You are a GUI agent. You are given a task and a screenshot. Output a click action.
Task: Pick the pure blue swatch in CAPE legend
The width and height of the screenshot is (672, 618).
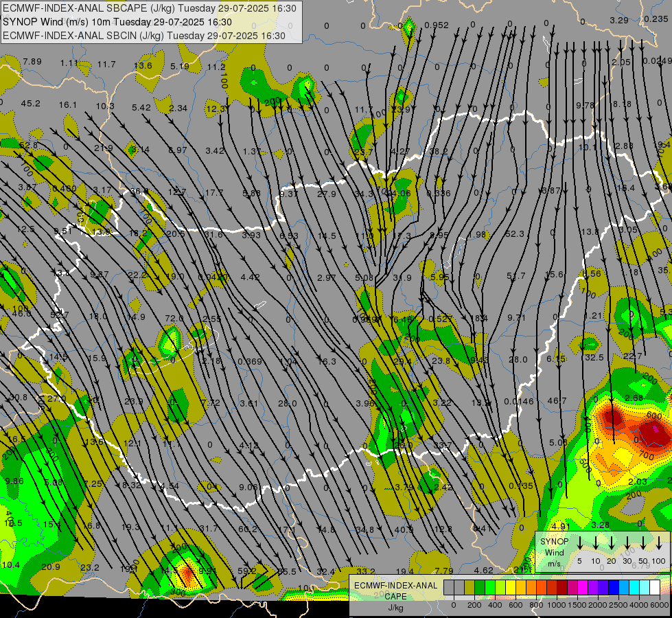pyautogui.click(x=613, y=587)
